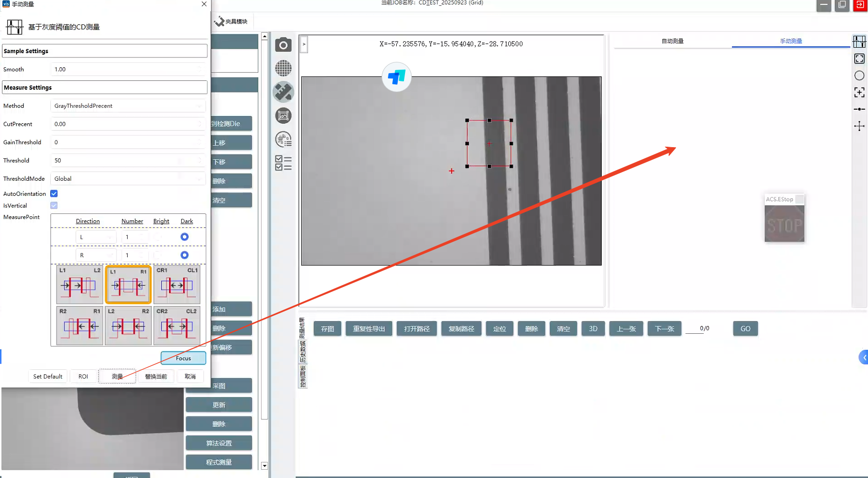Open the Method dropdown GrayThresholdPrecent

pyautogui.click(x=128, y=106)
